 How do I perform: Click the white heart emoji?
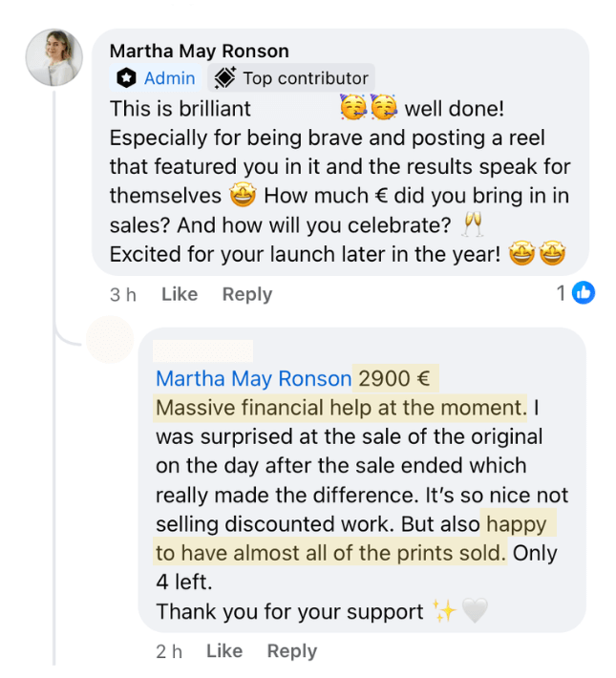[475, 610]
